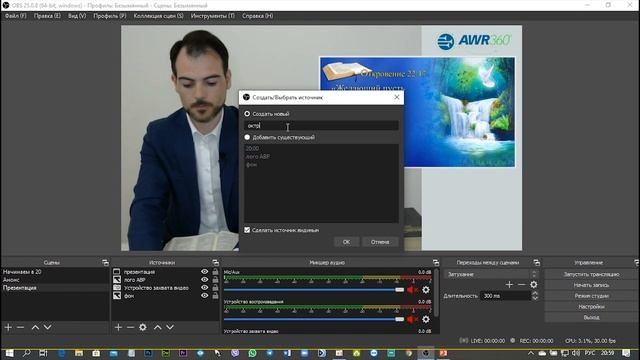Open the Tools menu
Viewport: 640px width, 360px height.
tap(213, 16)
